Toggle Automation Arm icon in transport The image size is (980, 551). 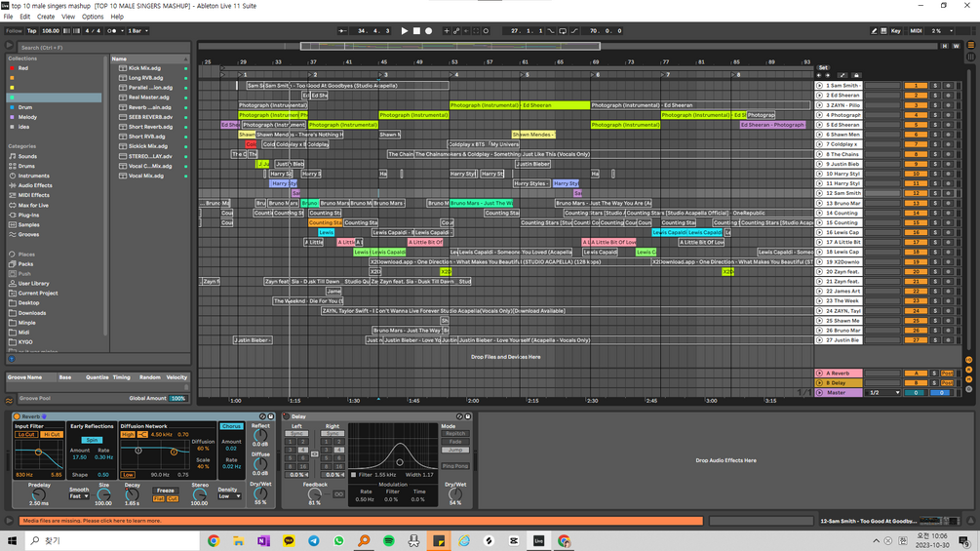click(x=456, y=30)
